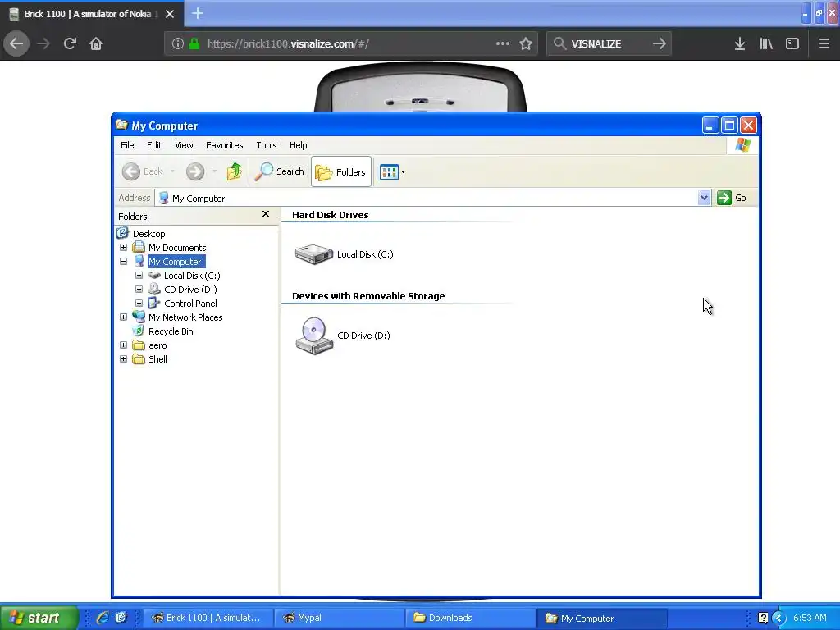Expand hidden tray icons arrow
Image resolution: width=840 pixels, height=630 pixels.
(779, 618)
